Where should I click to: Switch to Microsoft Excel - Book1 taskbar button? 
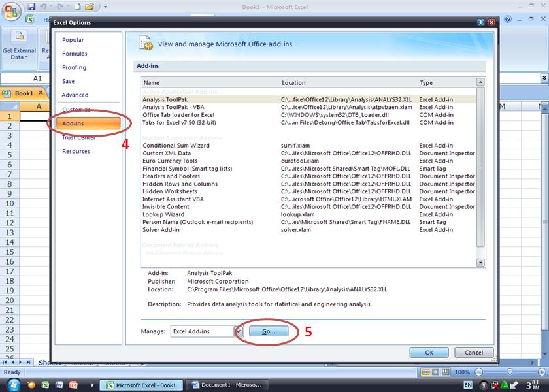[141, 385]
